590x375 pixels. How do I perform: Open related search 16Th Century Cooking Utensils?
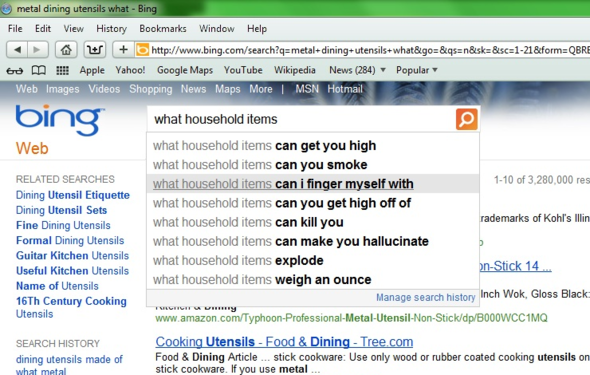click(71, 307)
